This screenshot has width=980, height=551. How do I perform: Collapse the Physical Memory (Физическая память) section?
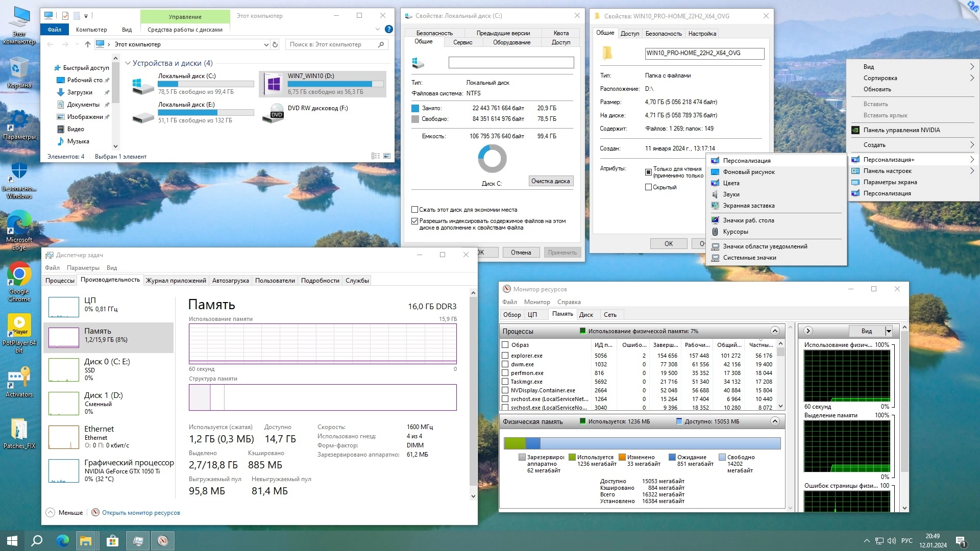(x=775, y=421)
